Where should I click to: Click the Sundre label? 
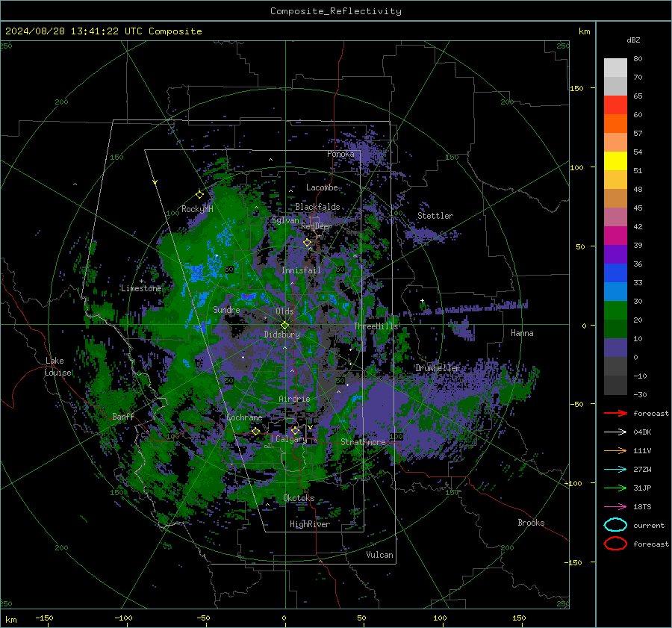coord(226,309)
